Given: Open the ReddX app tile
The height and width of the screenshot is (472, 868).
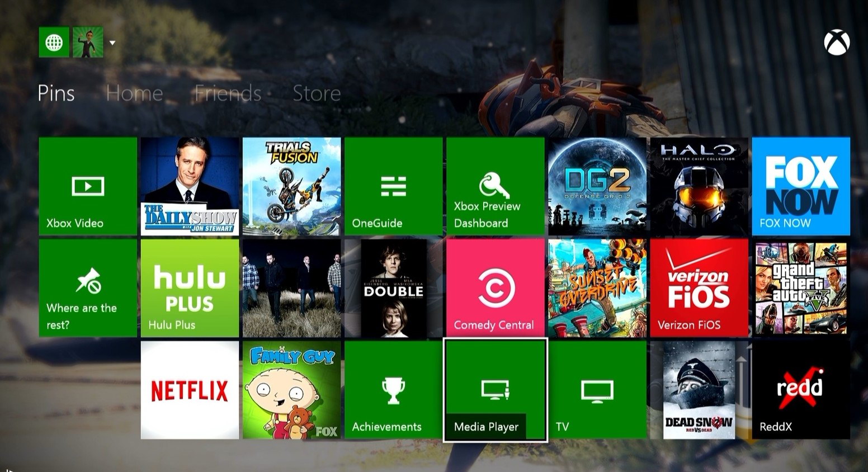Looking at the screenshot, I should 801,390.
